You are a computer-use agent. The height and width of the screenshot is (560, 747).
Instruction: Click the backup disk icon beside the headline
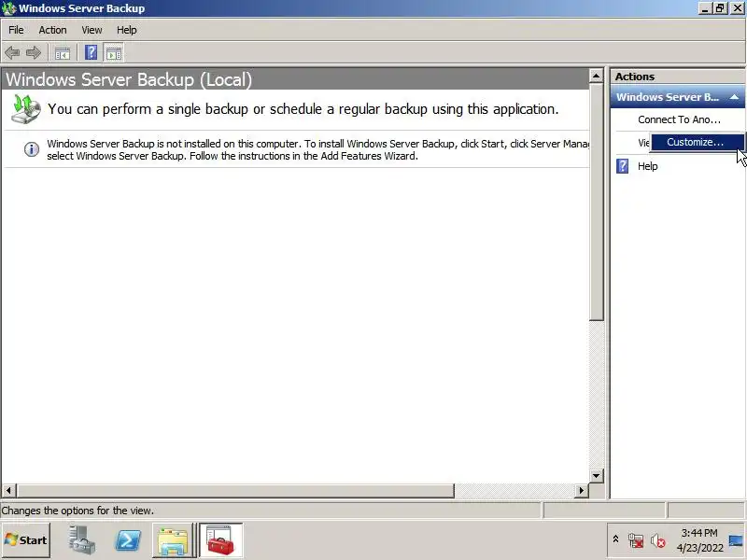tap(26, 109)
